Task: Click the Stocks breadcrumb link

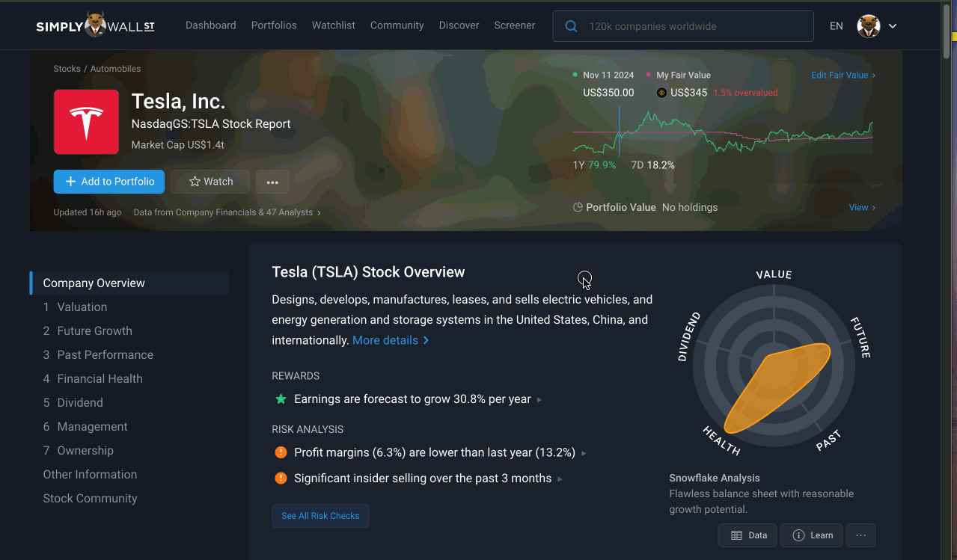Action: pyautogui.click(x=67, y=69)
